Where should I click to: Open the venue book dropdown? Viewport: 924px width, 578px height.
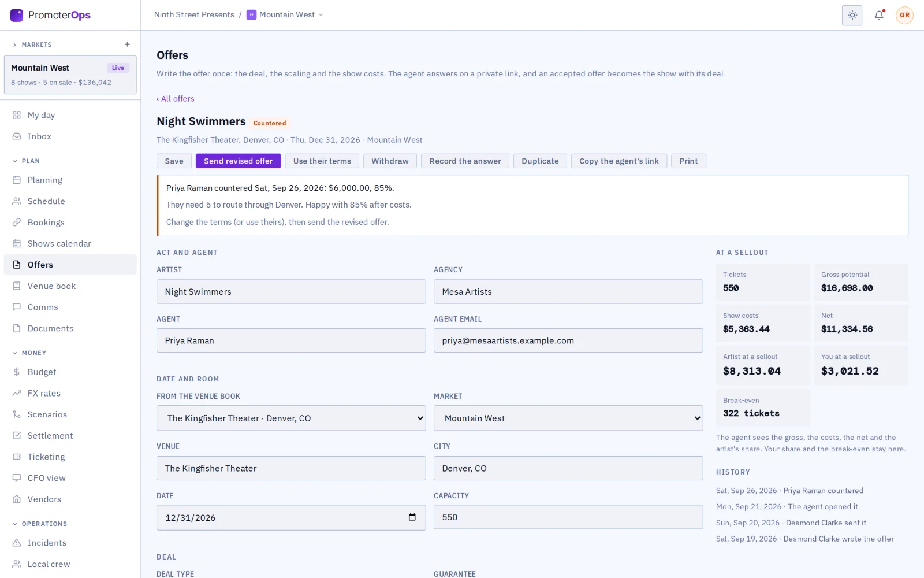pyautogui.click(x=291, y=418)
